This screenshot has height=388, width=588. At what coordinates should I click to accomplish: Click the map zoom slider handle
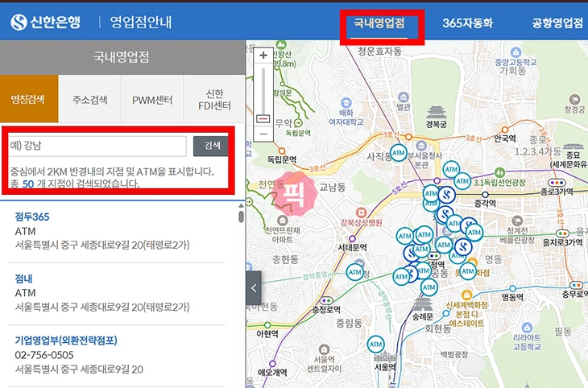[263, 118]
